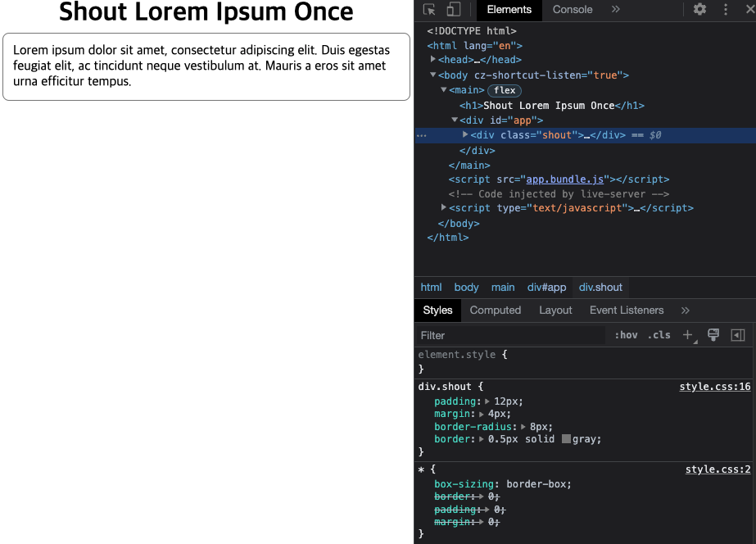Open the style.css:2 source link
Viewport: 756px width, 544px height.
(x=718, y=469)
